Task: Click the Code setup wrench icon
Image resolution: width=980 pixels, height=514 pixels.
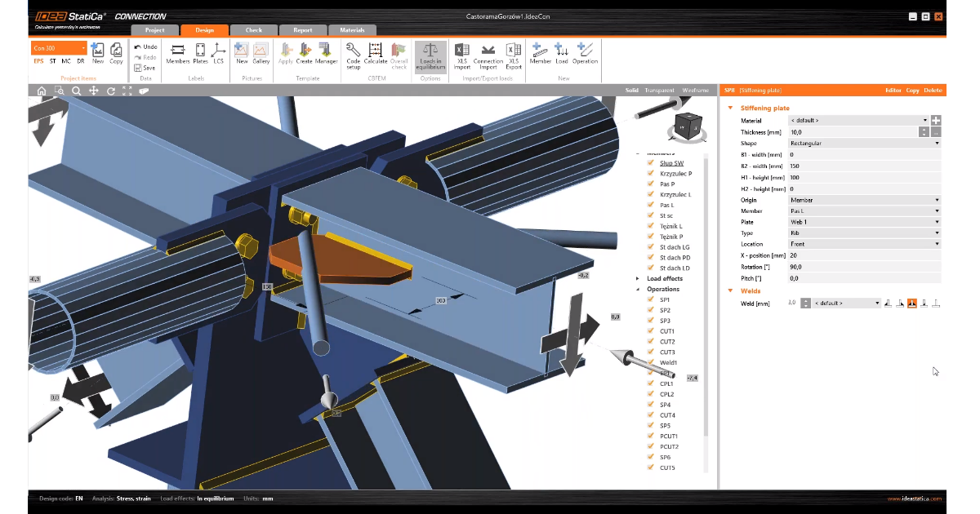Action: click(353, 53)
